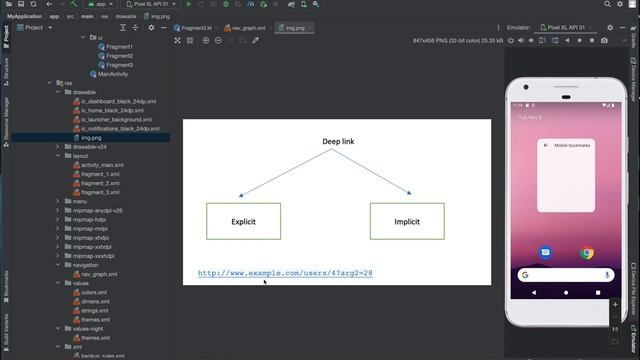Open the Resource Manager side tab

(x=6, y=122)
